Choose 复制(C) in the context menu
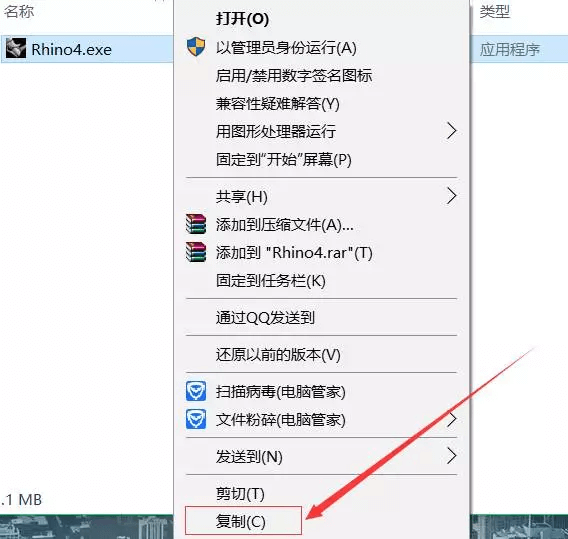568x539 pixels. [243, 521]
